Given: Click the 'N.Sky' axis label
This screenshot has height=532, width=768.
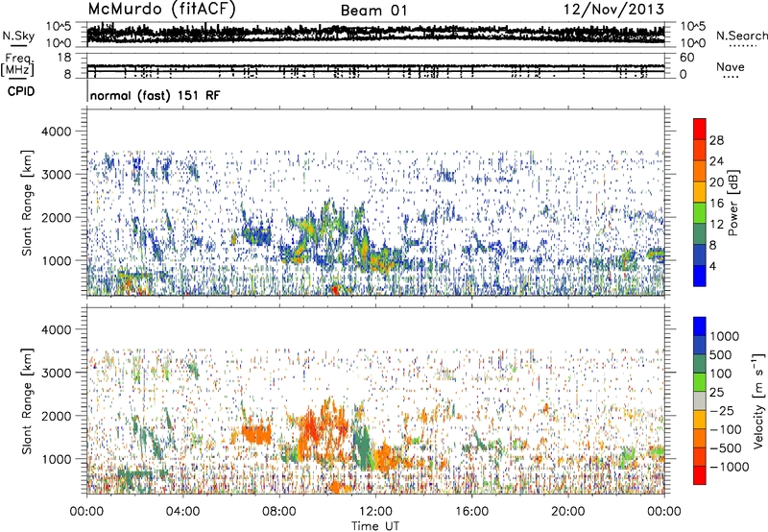Looking at the screenshot, I should coord(18,36).
